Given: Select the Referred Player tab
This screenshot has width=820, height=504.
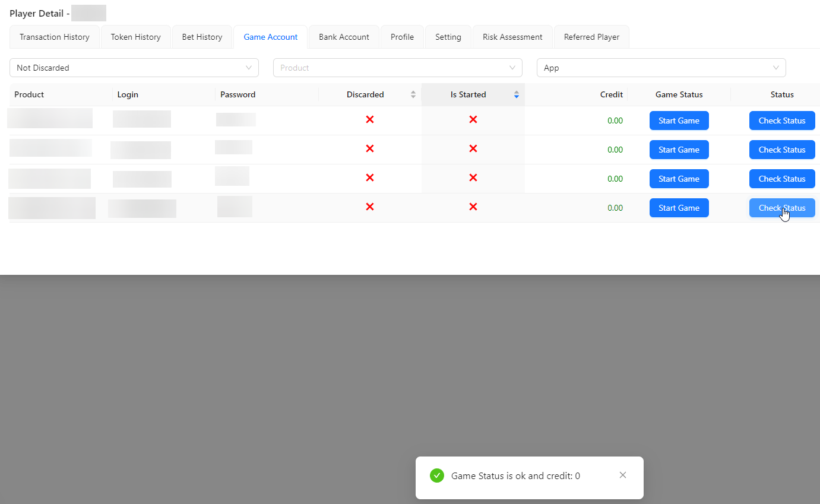Looking at the screenshot, I should 591,37.
